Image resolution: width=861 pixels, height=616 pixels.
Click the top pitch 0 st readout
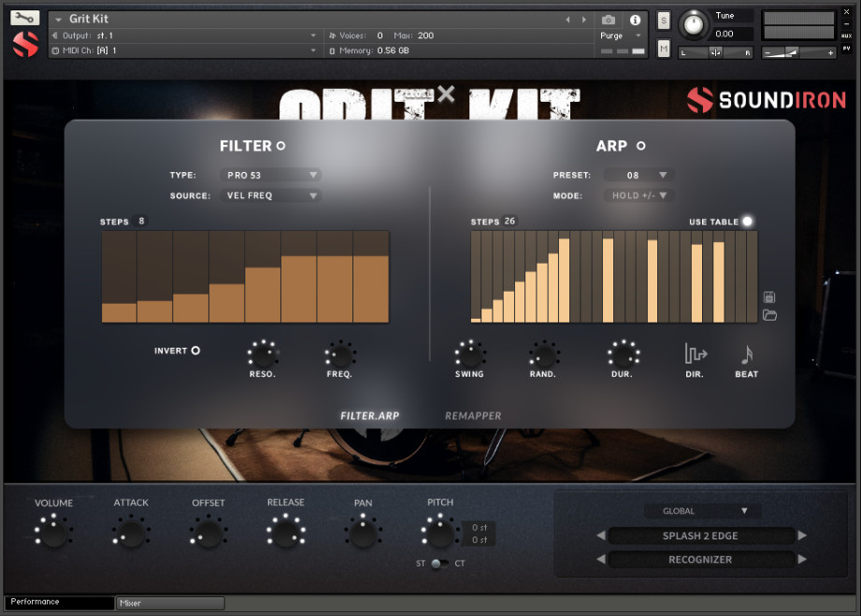click(480, 527)
